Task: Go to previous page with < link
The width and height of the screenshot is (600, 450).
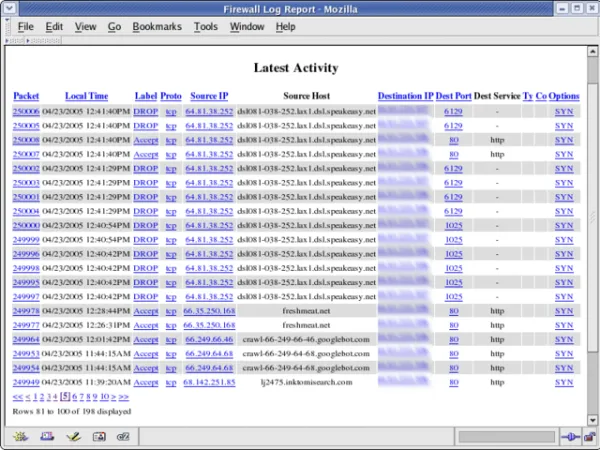Action: pyautogui.click(x=28, y=397)
